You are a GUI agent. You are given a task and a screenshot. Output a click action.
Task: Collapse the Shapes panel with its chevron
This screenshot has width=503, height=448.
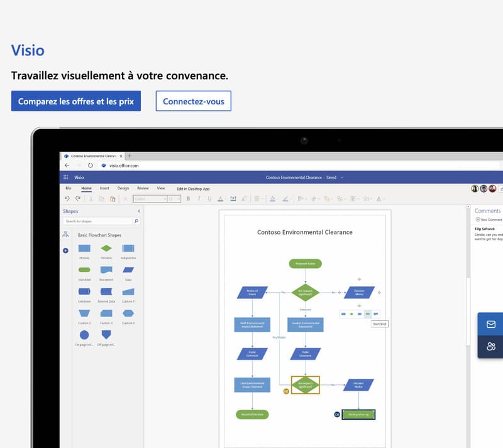click(x=138, y=211)
